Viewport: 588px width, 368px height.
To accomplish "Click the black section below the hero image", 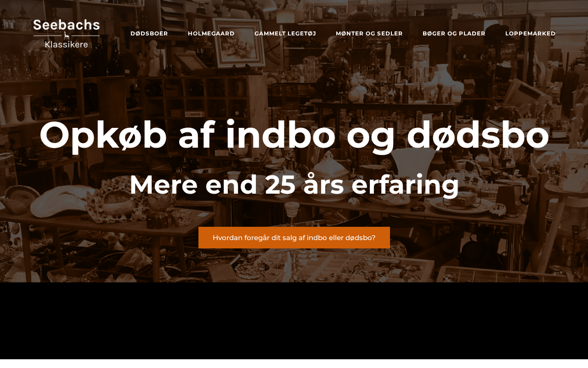I will pos(294,321).
